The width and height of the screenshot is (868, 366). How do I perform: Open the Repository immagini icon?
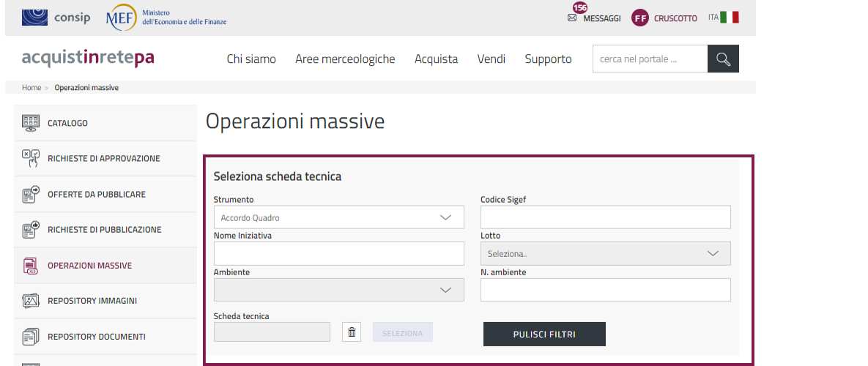click(x=30, y=301)
